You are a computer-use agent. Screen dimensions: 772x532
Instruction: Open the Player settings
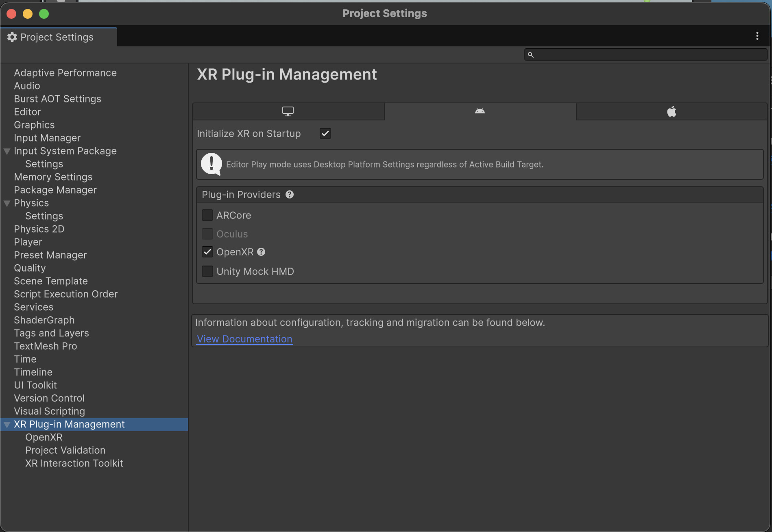pos(28,242)
